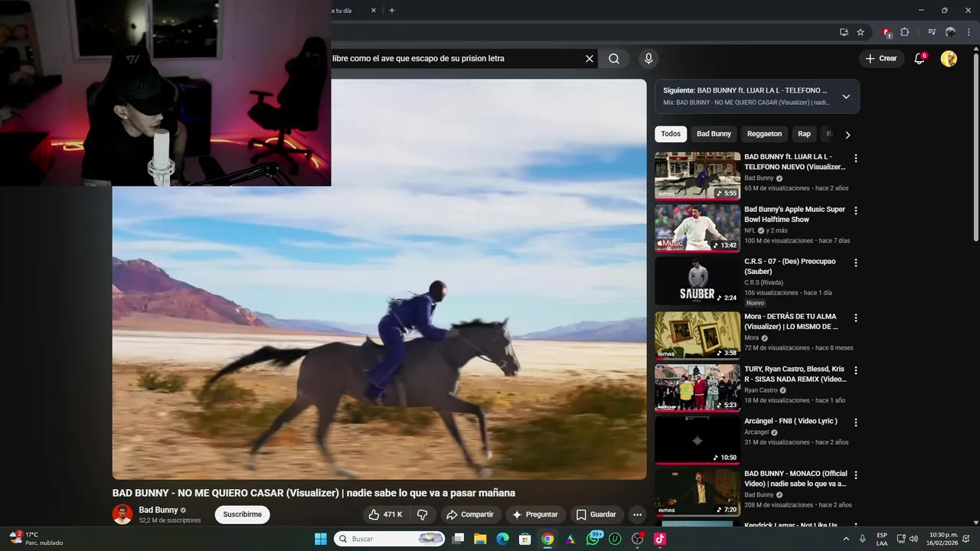The width and height of the screenshot is (980, 551).
Task: Open the SAUBER thumbnail video
Action: [697, 280]
